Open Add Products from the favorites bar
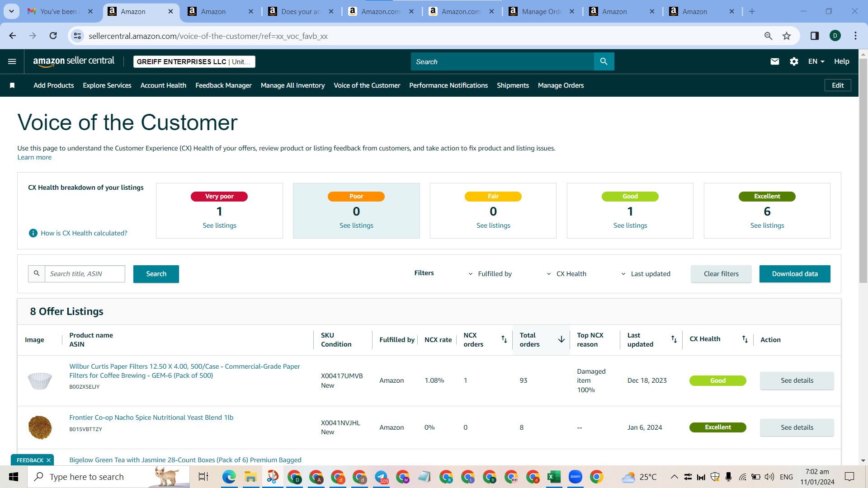Viewport: 868px width, 488px height. (x=53, y=85)
